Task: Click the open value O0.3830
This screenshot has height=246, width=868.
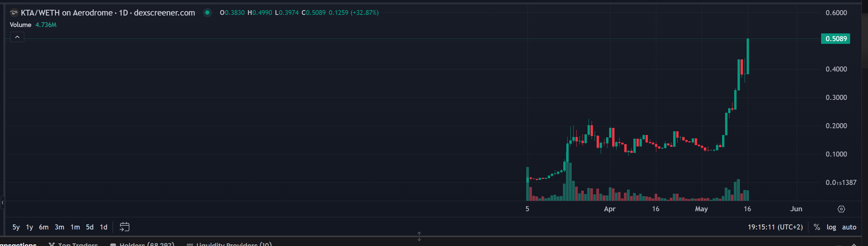Action: pos(232,13)
